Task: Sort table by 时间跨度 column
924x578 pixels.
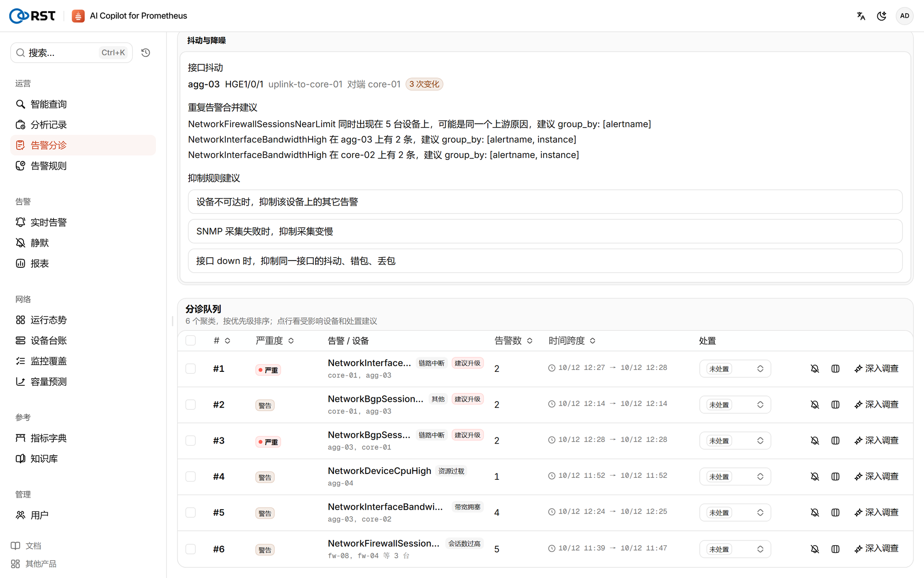Action: coord(572,341)
